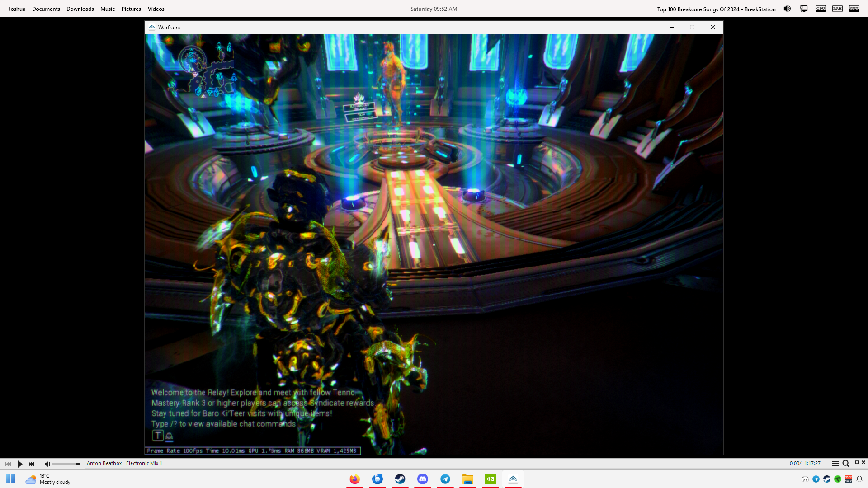Click the chat T icon in Warframe
This screenshot has width=868, height=488.
click(157, 436)
